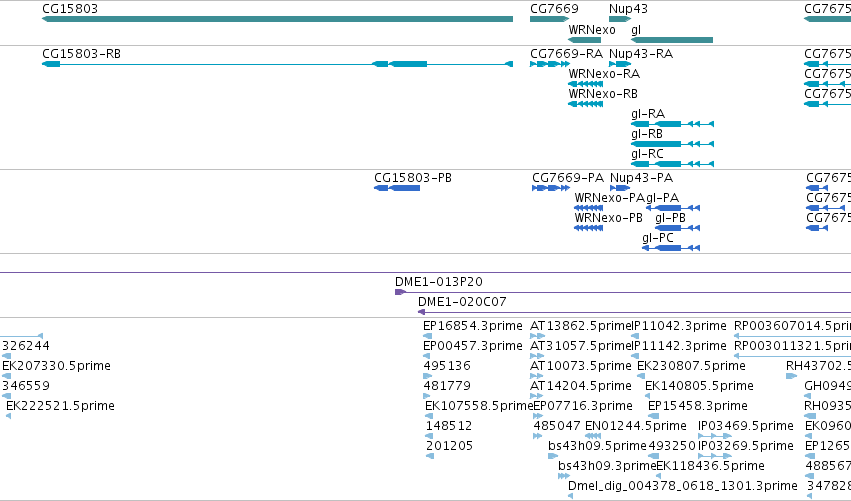The height and width of the screenshot is (501, 851).
Task: Click the gl-RA transcript
Action: pos(672,124)
